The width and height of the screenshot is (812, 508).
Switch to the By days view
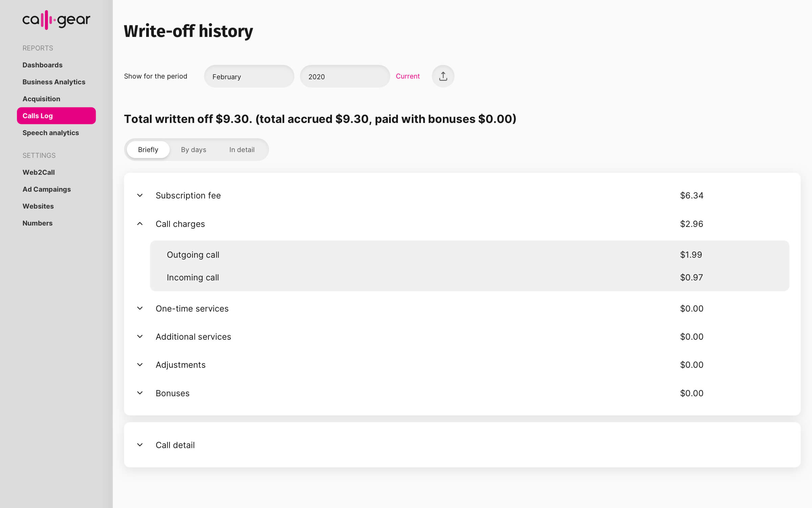click(194, 150)
